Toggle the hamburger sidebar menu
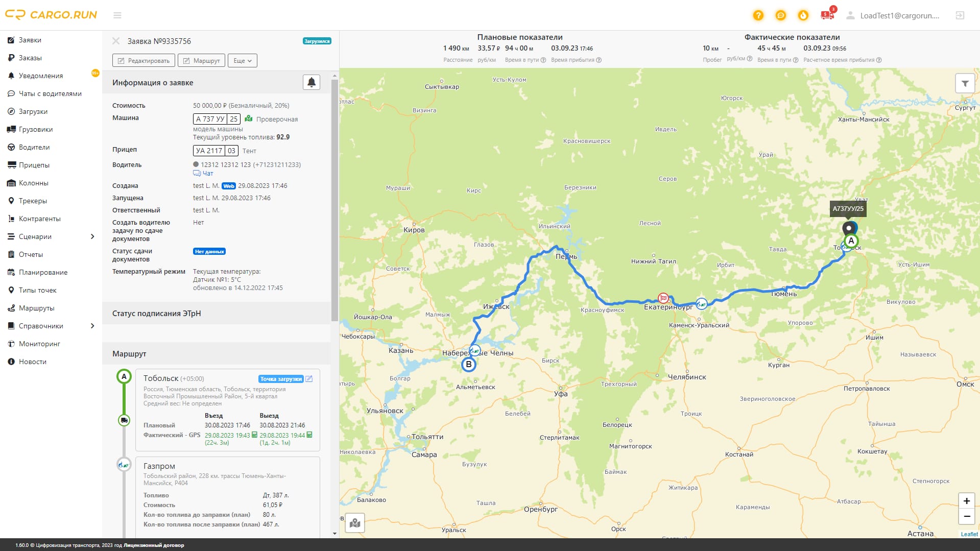The height and width of the screenshot is (551, 980). [x=117, y=15]
